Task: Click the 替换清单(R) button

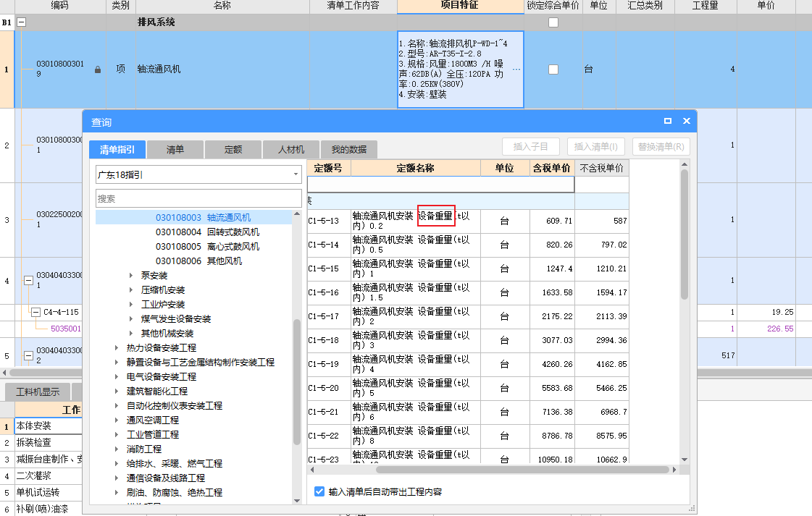Action: pos(661,146)
